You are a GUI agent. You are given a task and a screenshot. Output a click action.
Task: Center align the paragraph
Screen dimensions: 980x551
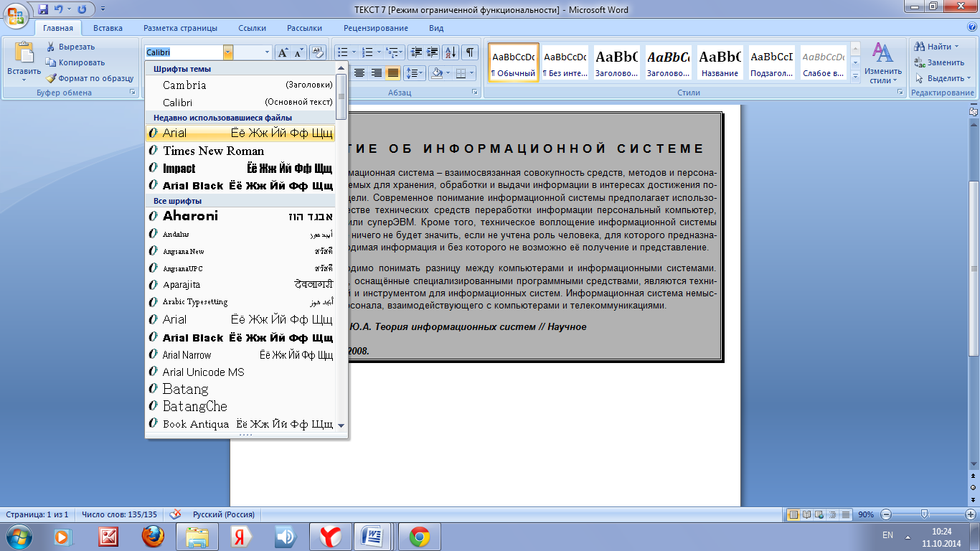coord(359,73)
